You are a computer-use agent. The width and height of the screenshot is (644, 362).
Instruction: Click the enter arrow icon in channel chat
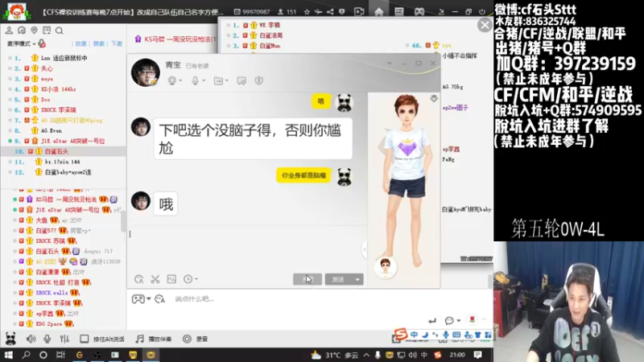[x=432, y=320]
